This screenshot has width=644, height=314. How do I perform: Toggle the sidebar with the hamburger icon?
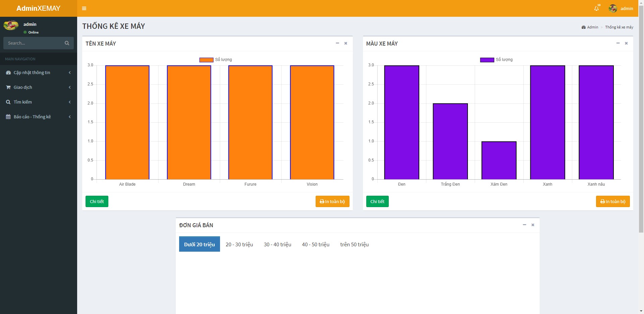coord(84,8)
